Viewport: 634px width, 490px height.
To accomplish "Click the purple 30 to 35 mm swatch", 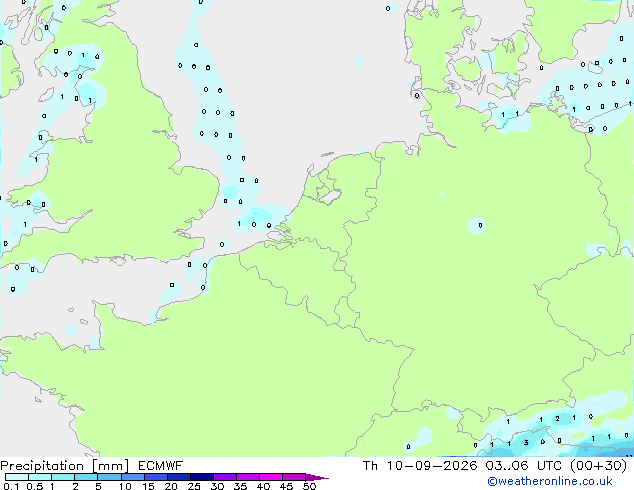I will coord(225,477).
